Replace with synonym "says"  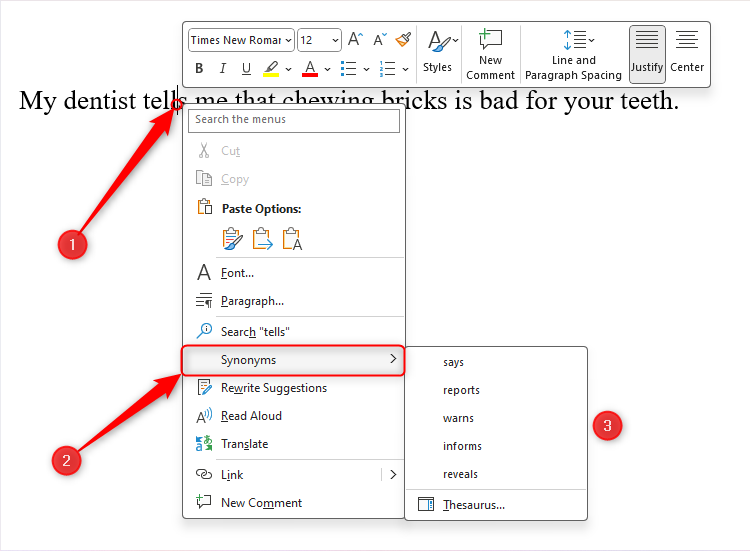tap(496, 363)
